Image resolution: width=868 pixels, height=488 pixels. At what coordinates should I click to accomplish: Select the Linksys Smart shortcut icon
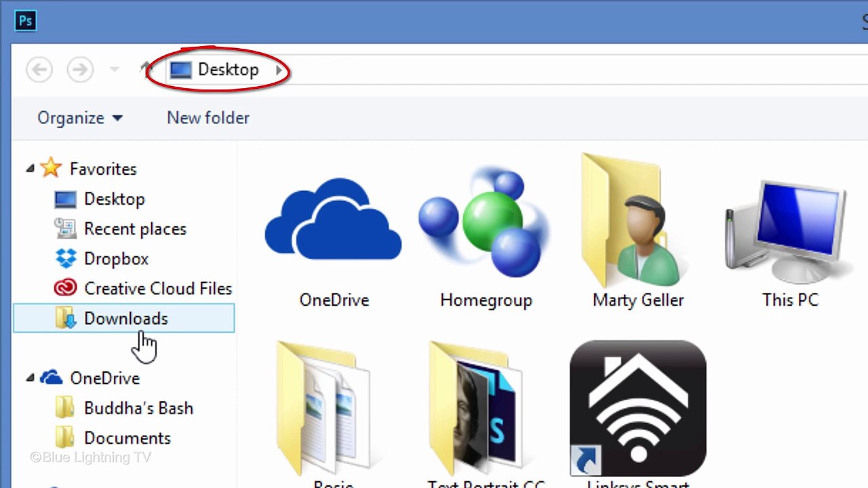[x=638, y=408]
